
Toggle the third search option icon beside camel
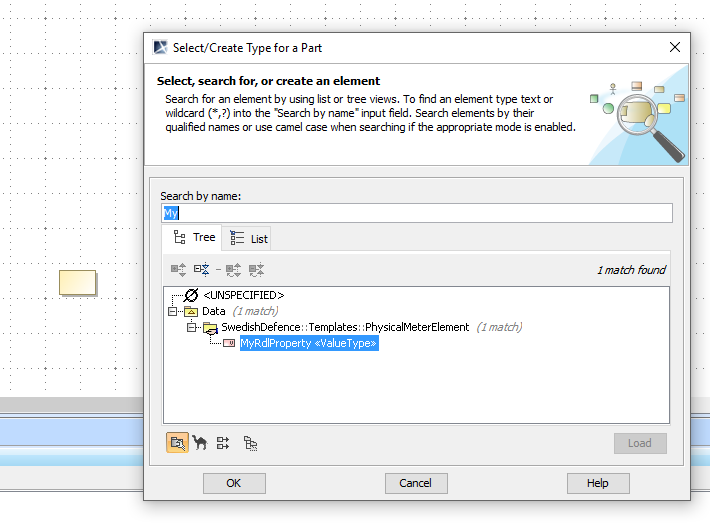tap(223, 442)
